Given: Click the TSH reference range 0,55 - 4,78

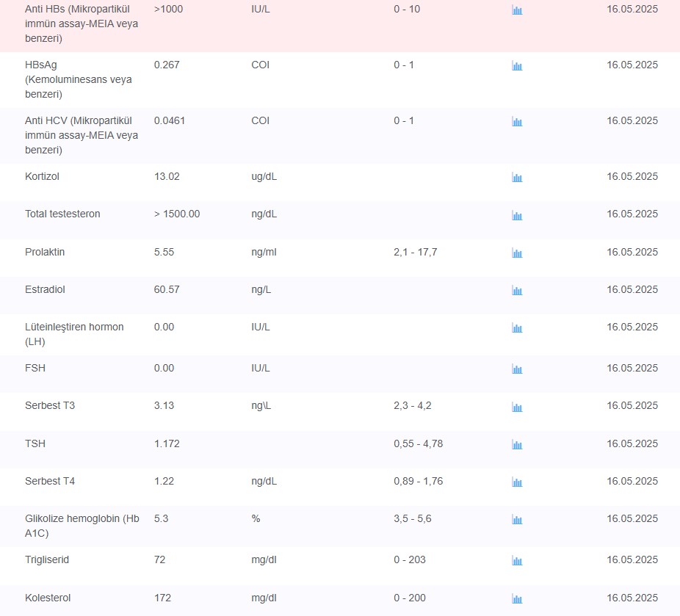Looking at the screenshot, I should click(418, 443).
